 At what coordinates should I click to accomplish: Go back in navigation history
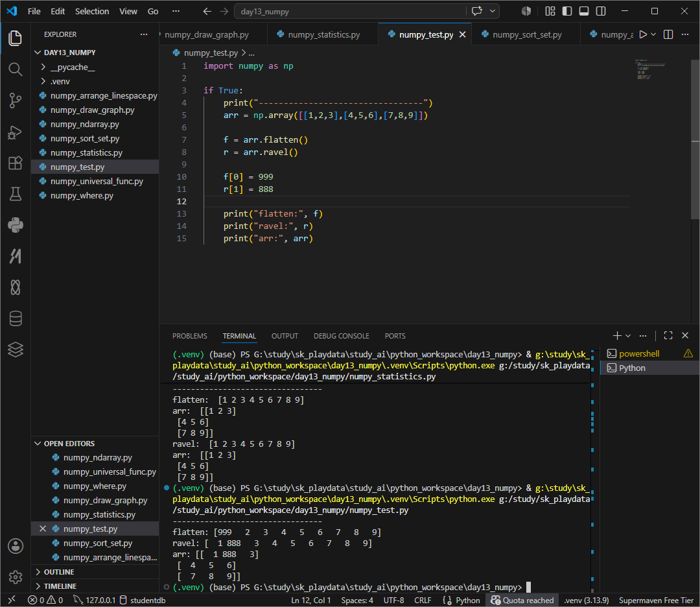[x=207, y=11]
